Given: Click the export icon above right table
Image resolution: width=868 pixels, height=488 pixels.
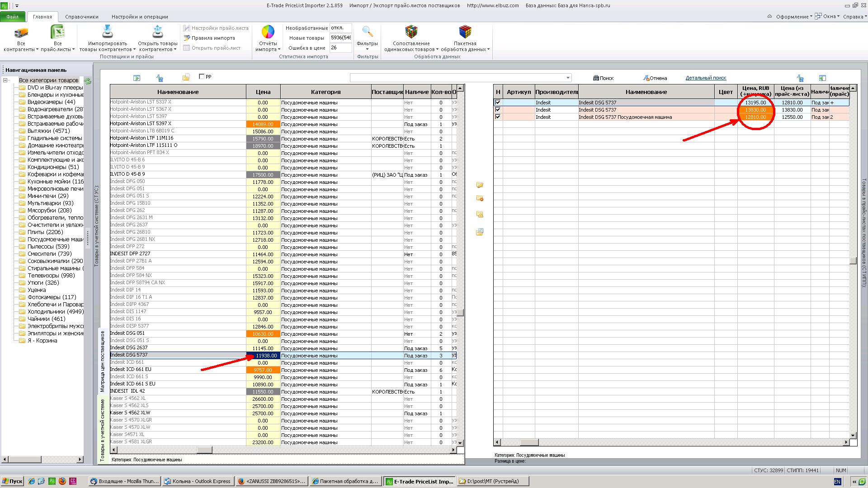Looking at the screenshot, I should pos(822,78).
